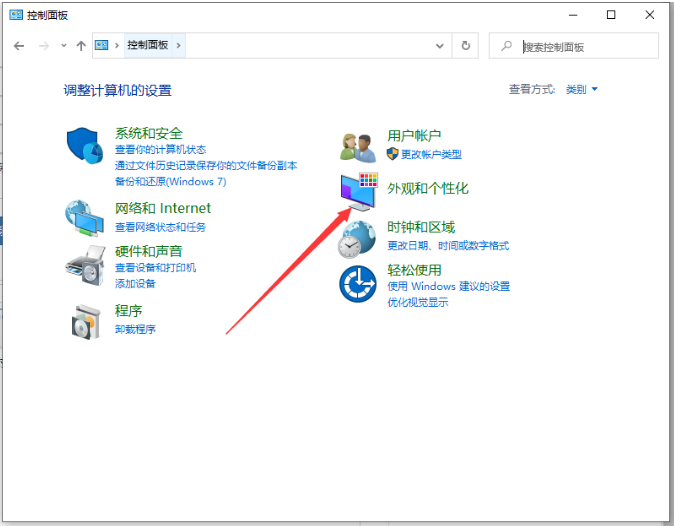Click the Clock and Region globe icon
This screenshot has height=526, width=674.
(x=357, y=237)
